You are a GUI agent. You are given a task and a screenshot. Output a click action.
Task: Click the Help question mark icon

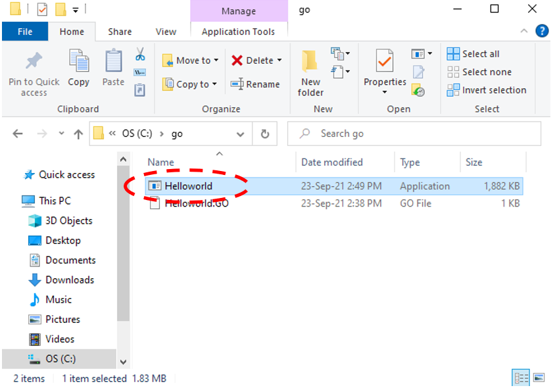tap(542, 31)
